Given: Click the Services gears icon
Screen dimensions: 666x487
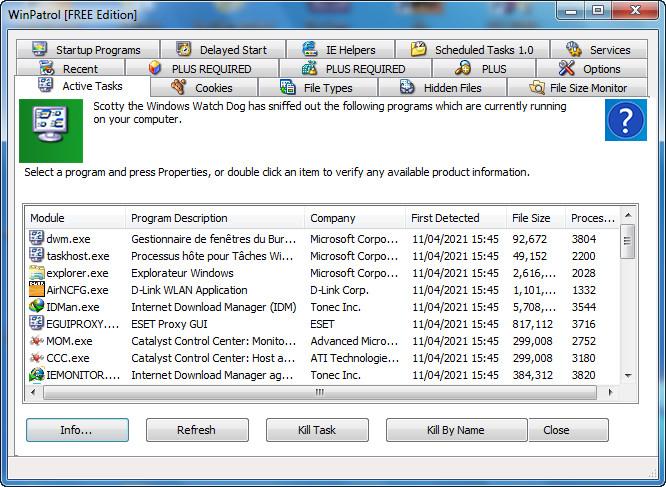Looking at the screenshot, I should [x=573, y=49].
